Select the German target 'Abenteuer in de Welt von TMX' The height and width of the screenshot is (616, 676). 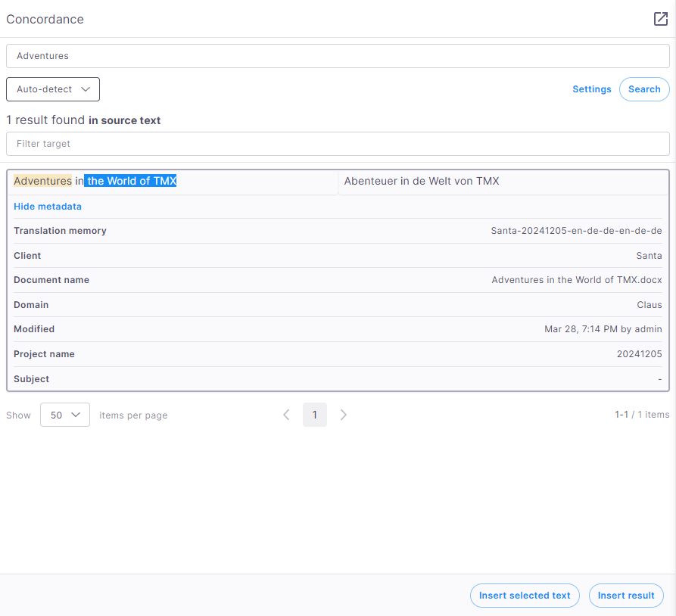point(422,181)
